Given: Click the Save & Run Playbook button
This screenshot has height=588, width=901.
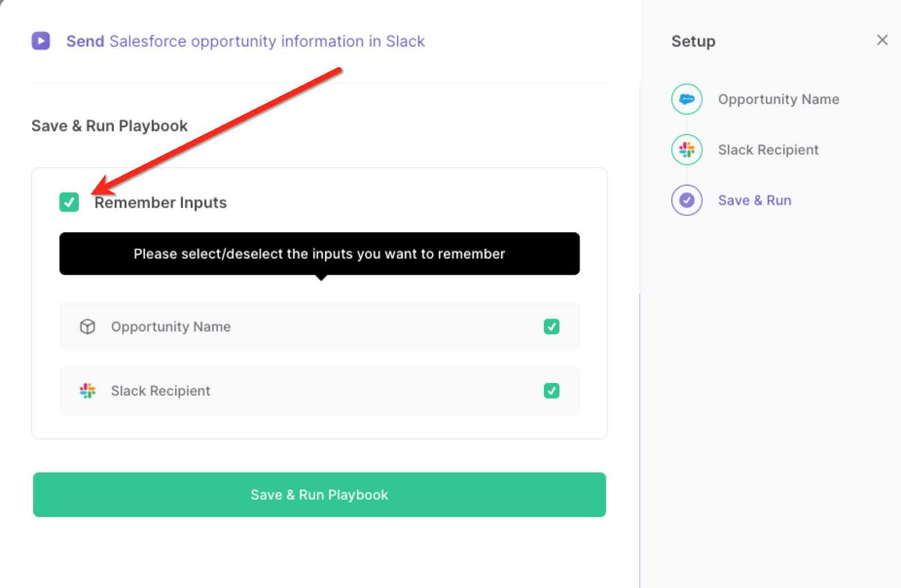Looking at the screenshot, I should 319,495.
